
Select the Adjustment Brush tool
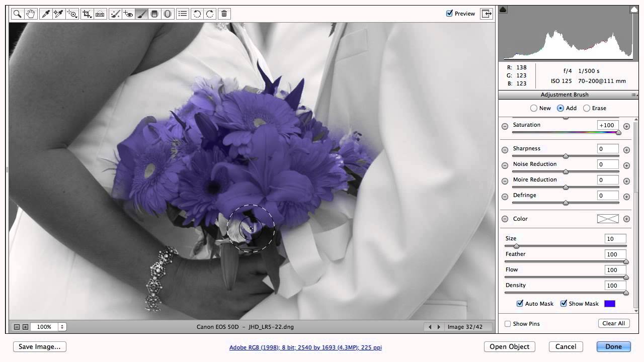point(141,14)
